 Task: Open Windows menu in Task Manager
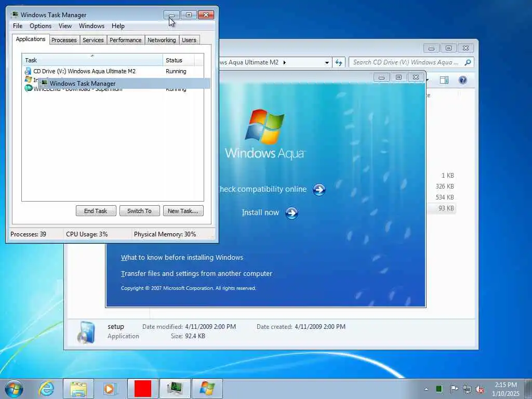91,26
